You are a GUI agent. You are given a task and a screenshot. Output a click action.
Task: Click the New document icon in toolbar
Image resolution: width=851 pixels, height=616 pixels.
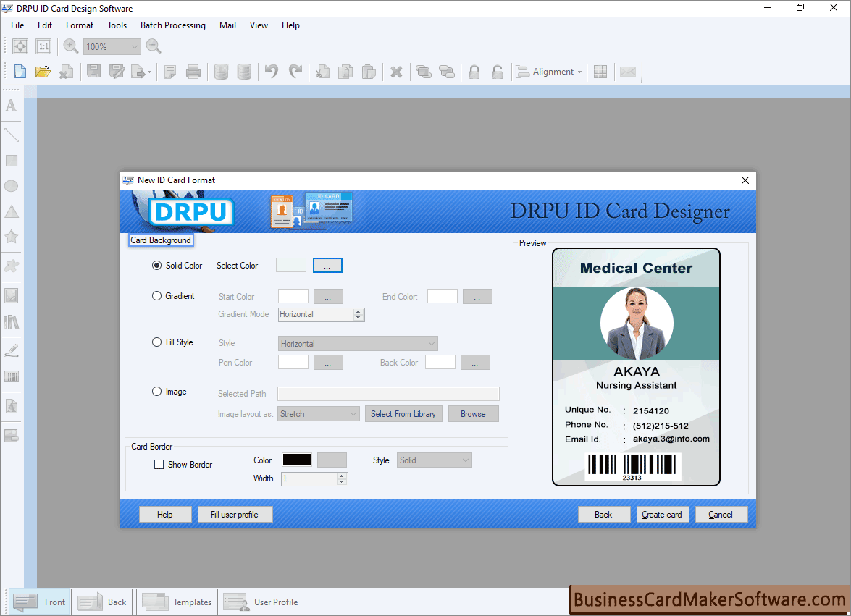[x=20, y=72]
